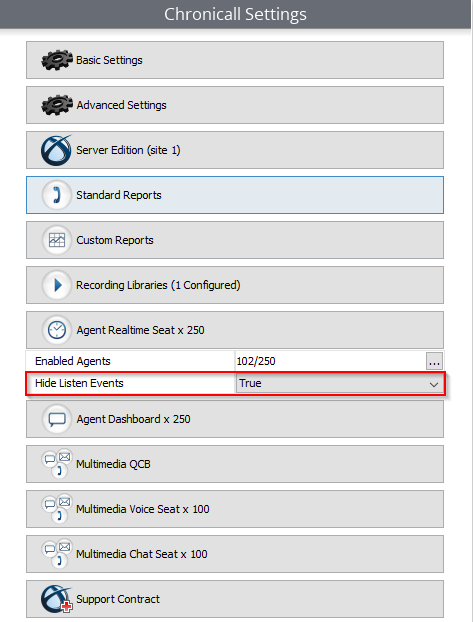This screenshot has width=473, height=622.
Task: Click the Basic Settings gear icon
Action: tap(57, 60)
